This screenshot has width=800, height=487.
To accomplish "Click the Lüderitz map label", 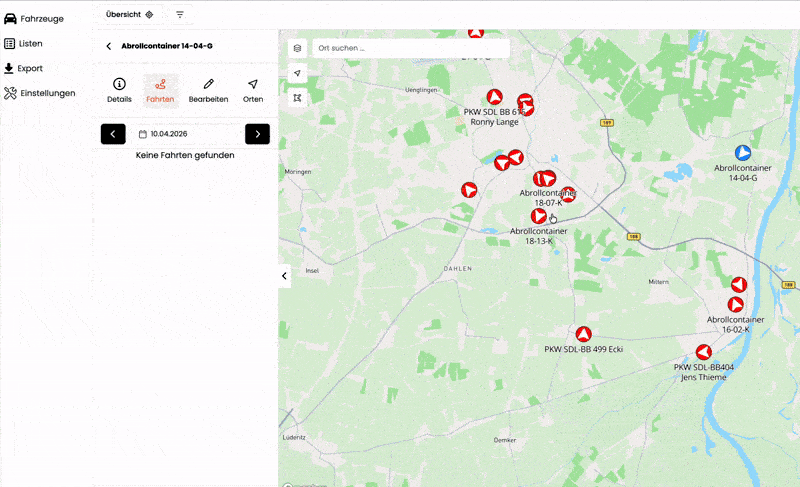I will pyautogui.click(x=294, y=438).
